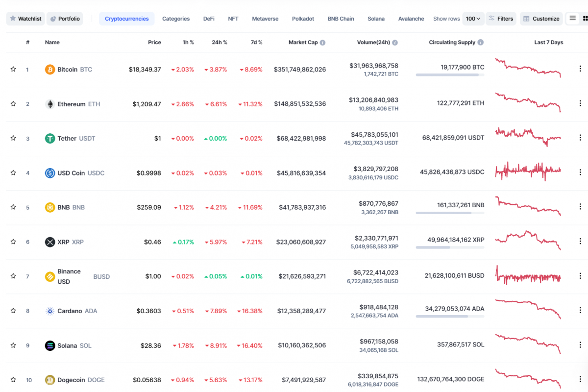Open the Portfolio
Screen dimensions: 588x392
[x=65, y=19]
